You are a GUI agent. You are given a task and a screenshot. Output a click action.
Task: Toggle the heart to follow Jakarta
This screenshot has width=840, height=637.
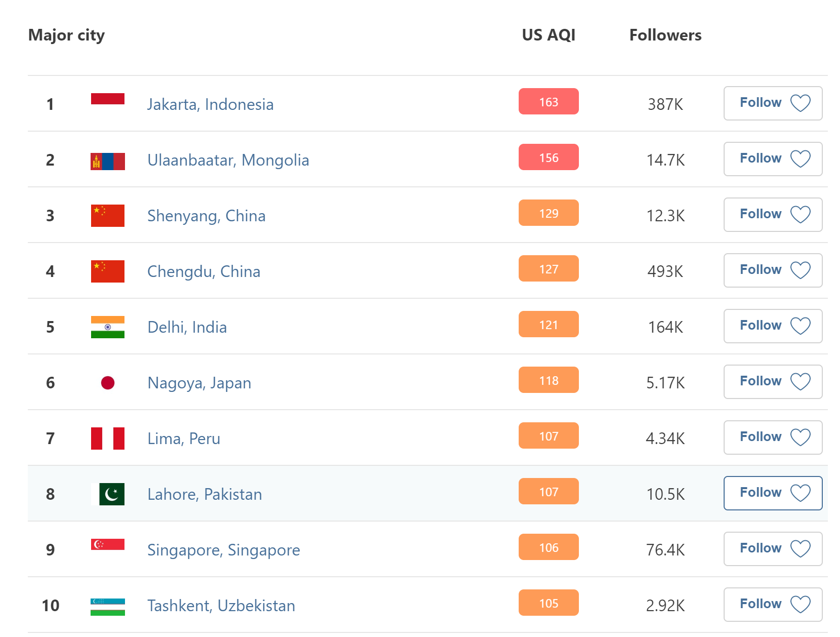tap(801, 103)
